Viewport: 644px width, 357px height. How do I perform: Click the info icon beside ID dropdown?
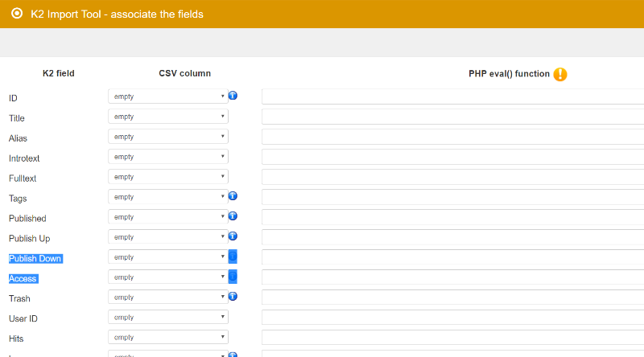point(233,96)
